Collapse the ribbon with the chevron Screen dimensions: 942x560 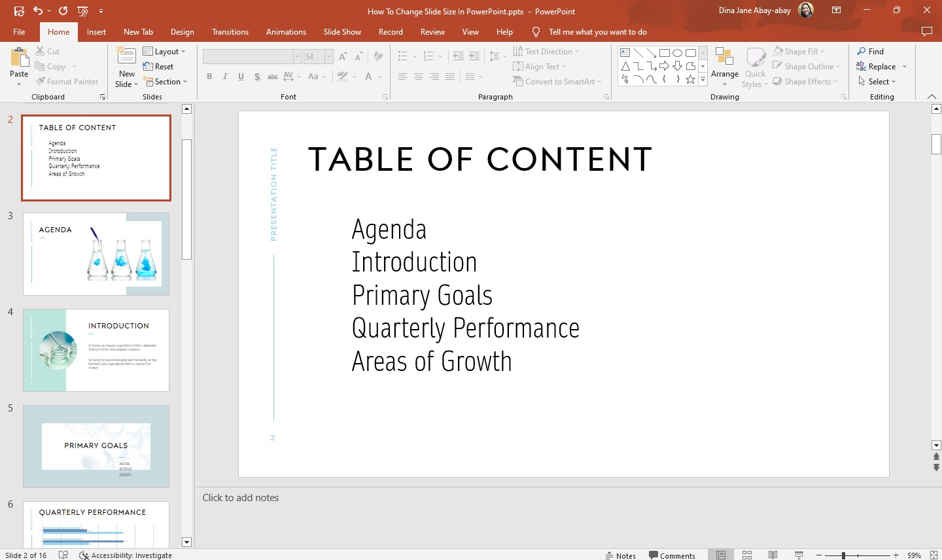tap(932, 96)
